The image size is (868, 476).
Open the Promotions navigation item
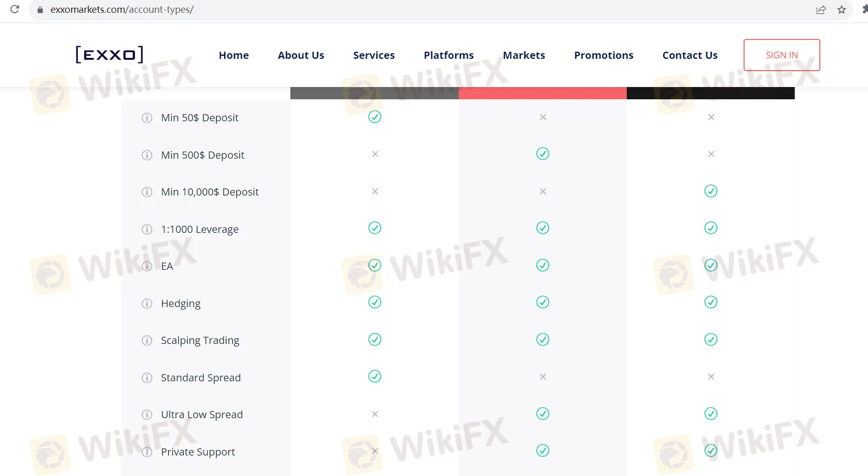point(603,55)
